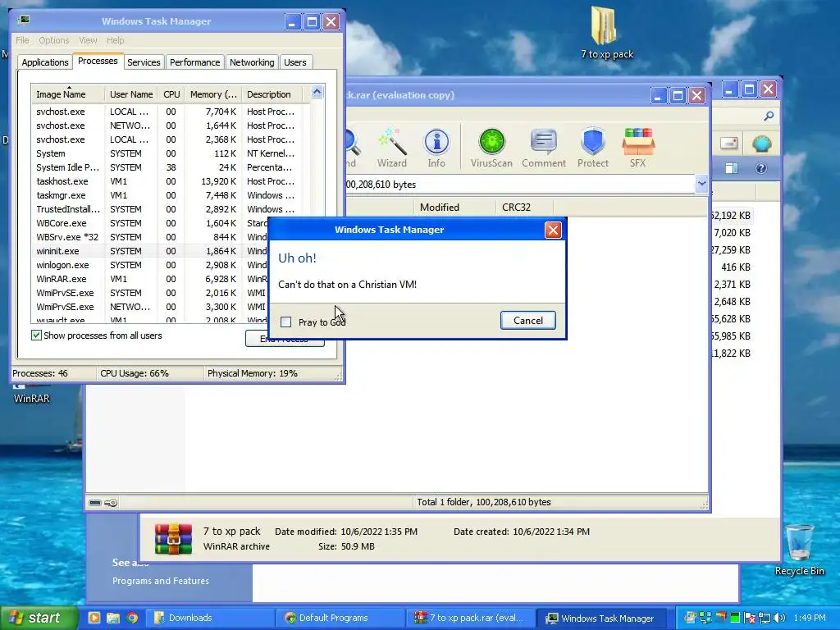The height and width of the screenshot is (630, 840).
Task: Click the drive icon in WinRAR status bar
Action: click(95, 503)
